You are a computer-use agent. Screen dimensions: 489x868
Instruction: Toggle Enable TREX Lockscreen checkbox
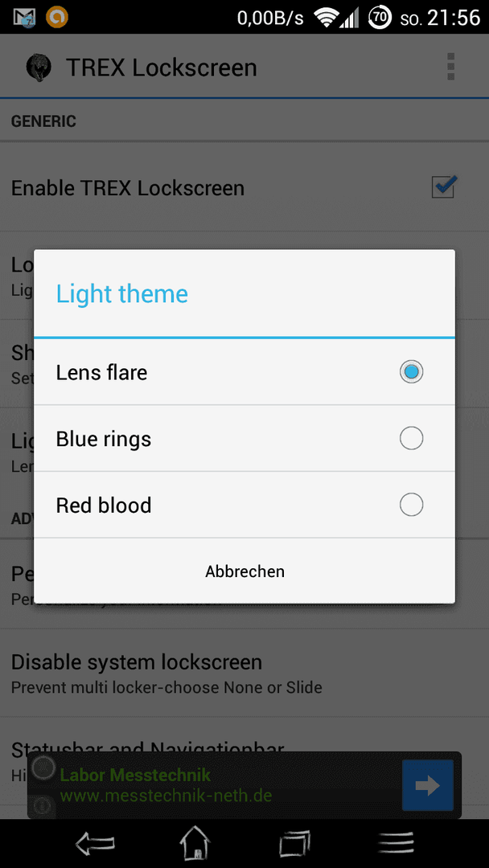point(444,187)
